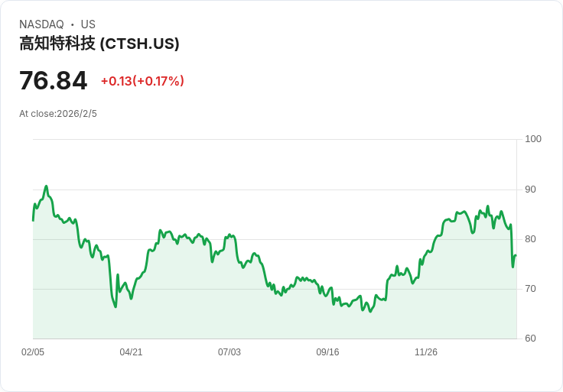The height and width of the screenshot is (392, 563).
Task: Select the 09/16 date on x-axis
Action: click(x=327, y=352)
